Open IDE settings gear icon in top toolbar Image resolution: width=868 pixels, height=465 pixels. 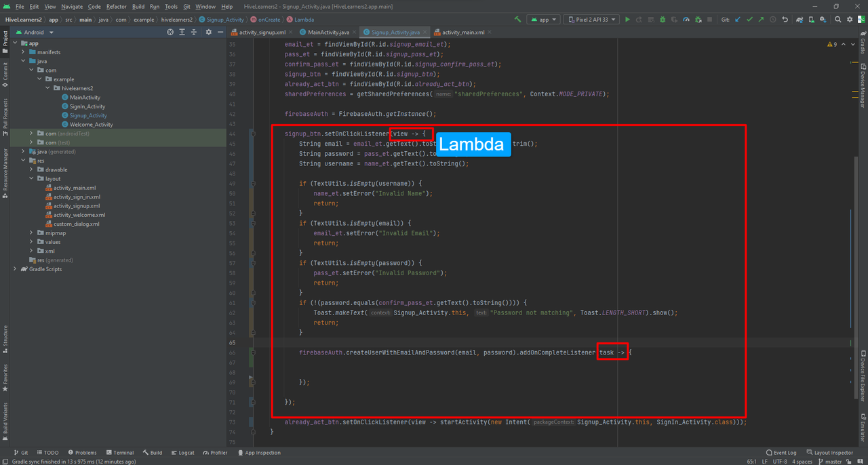(850, 20)
